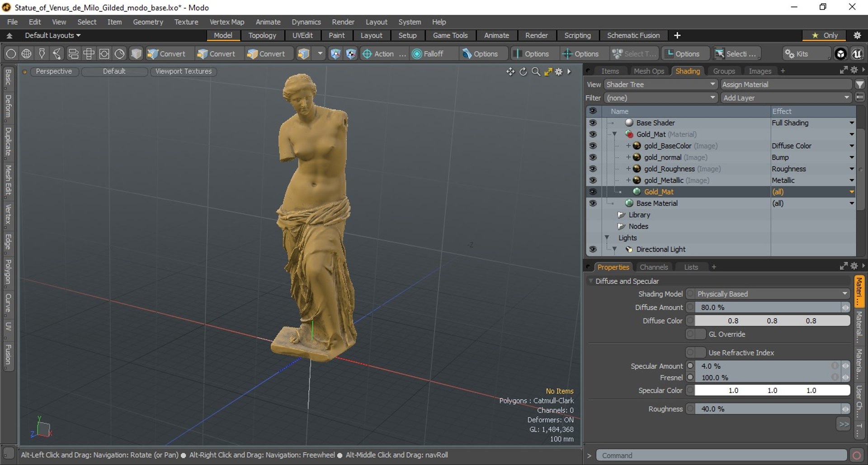The height and width of the screenshot is (465, 868).
Task: Click the viewport zoom magnifier icon
Action: (x=536, y=71)
